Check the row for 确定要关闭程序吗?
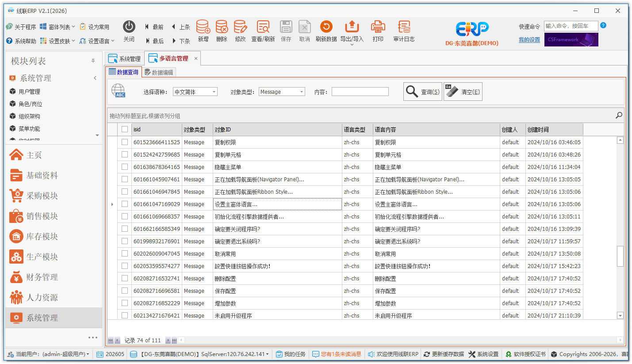This screenshot has width=632, height=364. point(125,229)
